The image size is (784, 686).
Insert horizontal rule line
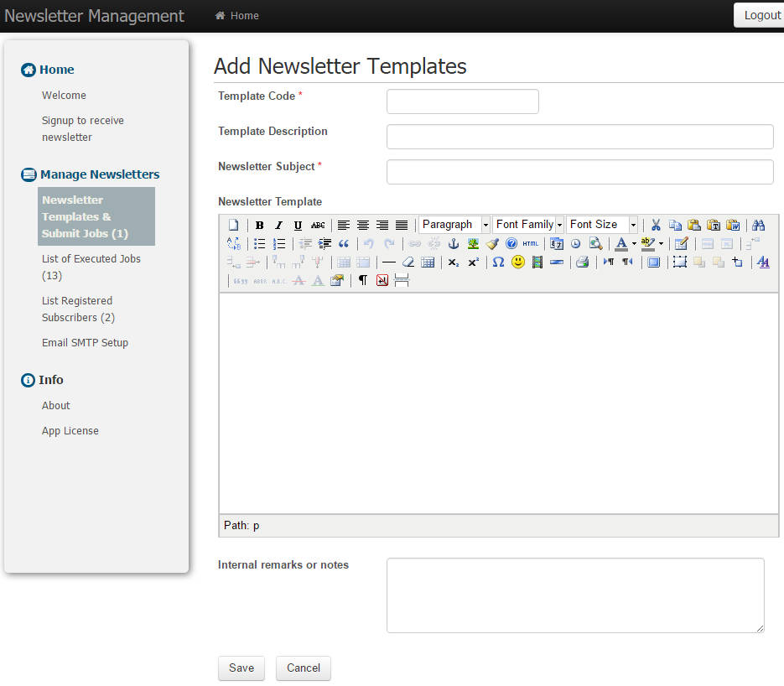[x=389, y=262]
